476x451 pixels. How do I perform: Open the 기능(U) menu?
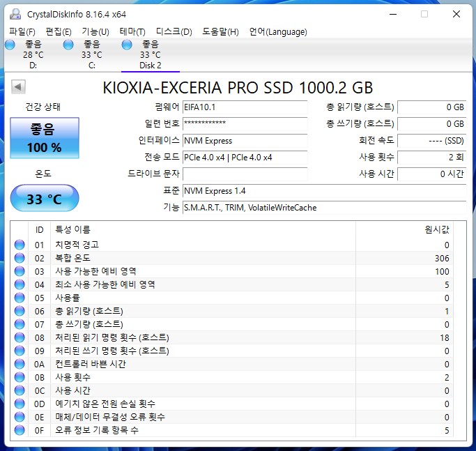click(x=95, y=31)
